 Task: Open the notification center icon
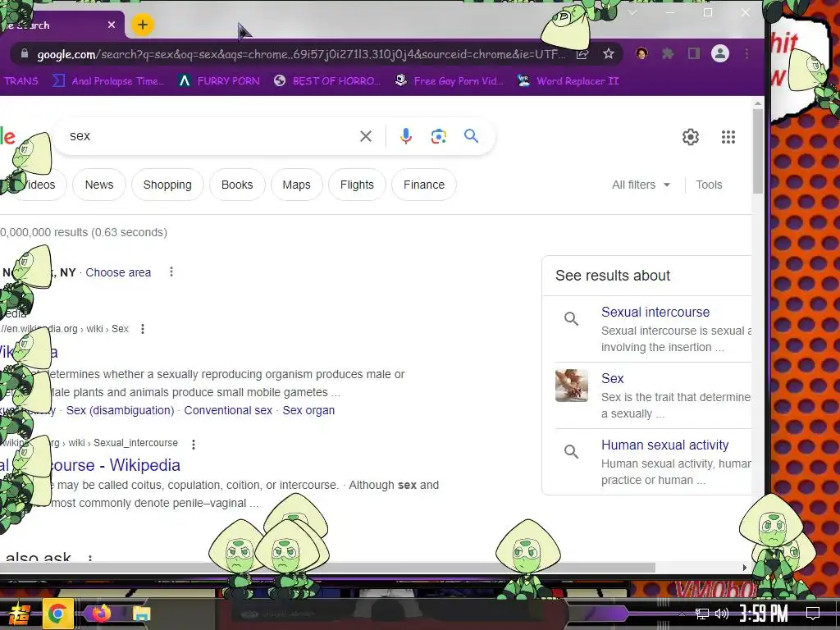click(813, 613)
